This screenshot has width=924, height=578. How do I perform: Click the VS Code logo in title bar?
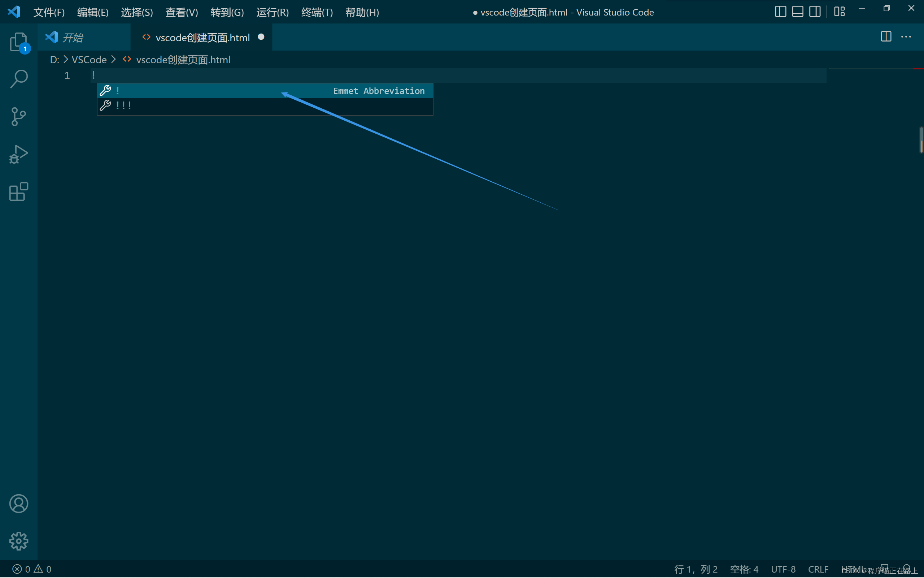click(x=14, y=12)
